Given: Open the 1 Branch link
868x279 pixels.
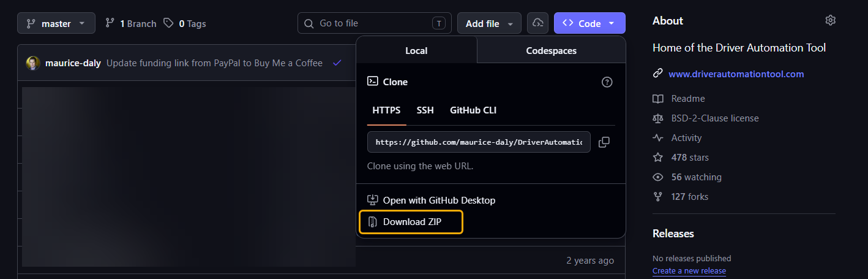Looking at the screenshot, I should 131,23.
